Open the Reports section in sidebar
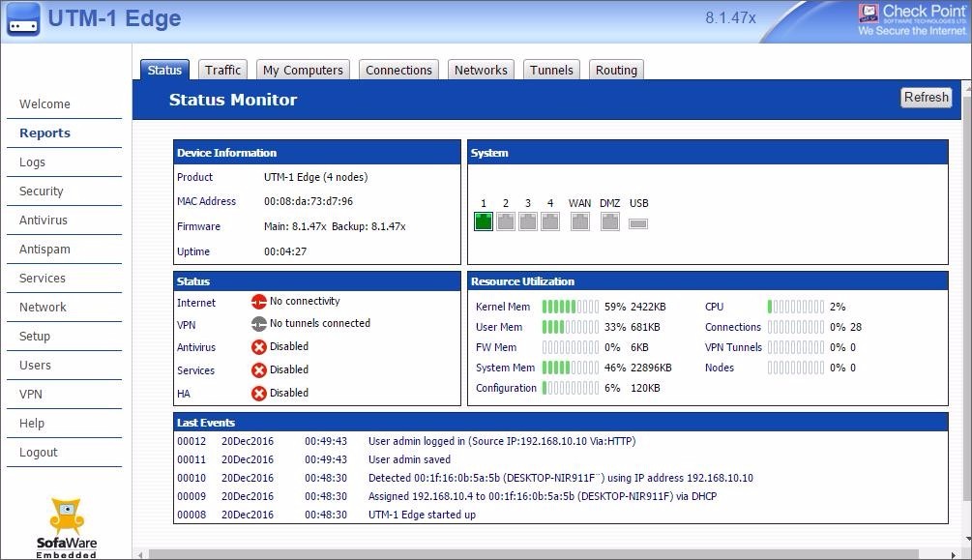Image resolution: width=972 pixels, height=560 pixels. (x=44, y=133)
